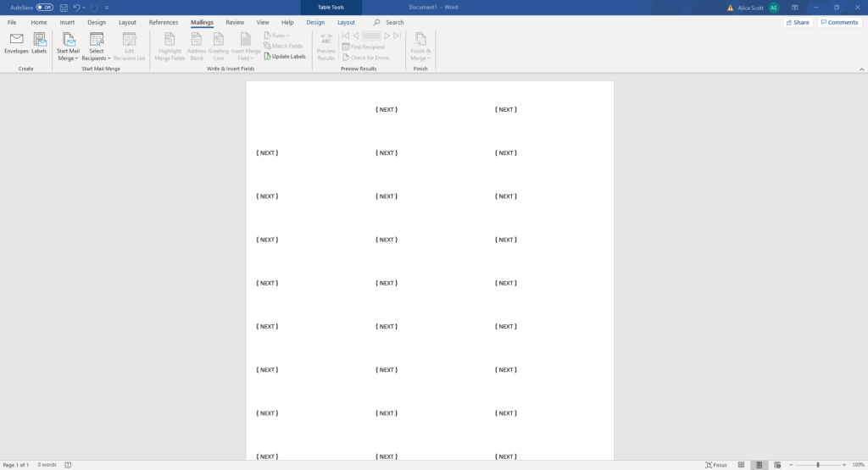Click the proofing icon in the status bar
The height and width of the screenshot is (470, 868).
[68, 465]
